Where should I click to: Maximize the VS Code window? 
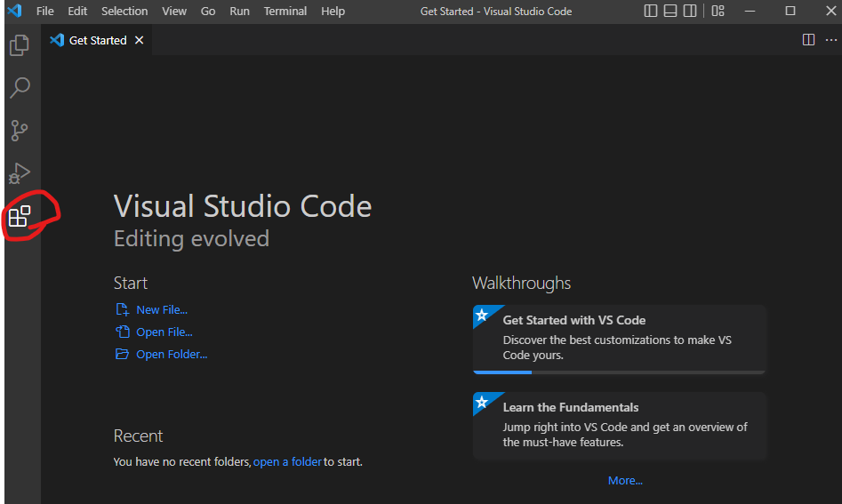pos(790,11)
